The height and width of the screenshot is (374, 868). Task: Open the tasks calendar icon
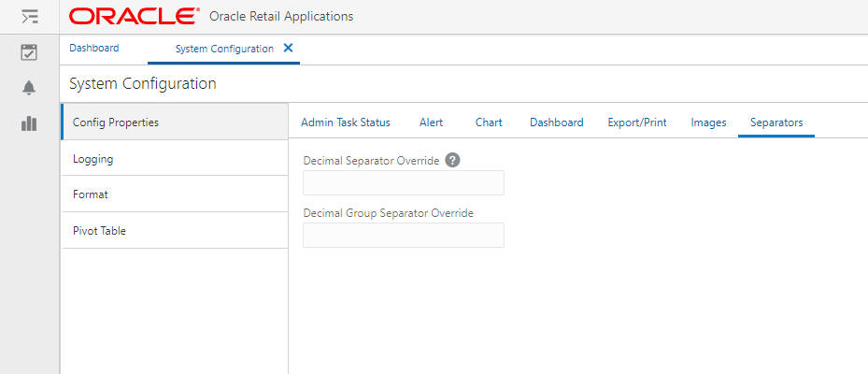(29, 52)
